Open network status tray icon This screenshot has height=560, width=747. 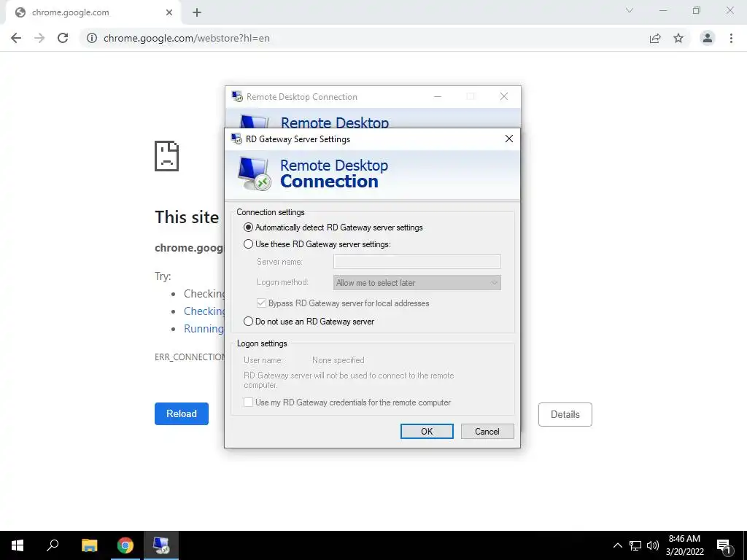(635, 545)
